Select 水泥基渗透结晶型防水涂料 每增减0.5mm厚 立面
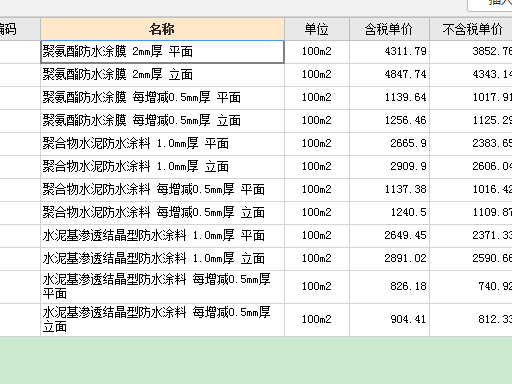Screen dimensions: 512x384 click(x=162, y=320)
